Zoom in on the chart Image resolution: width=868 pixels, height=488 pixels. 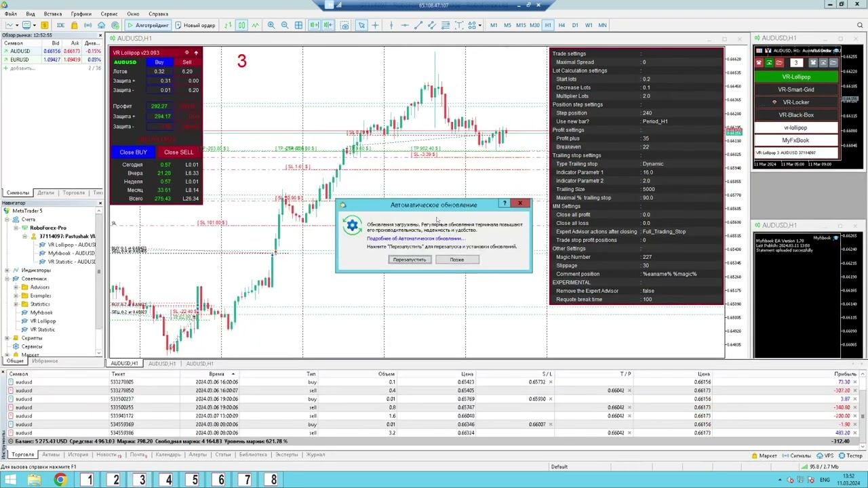tap(271, 25)
